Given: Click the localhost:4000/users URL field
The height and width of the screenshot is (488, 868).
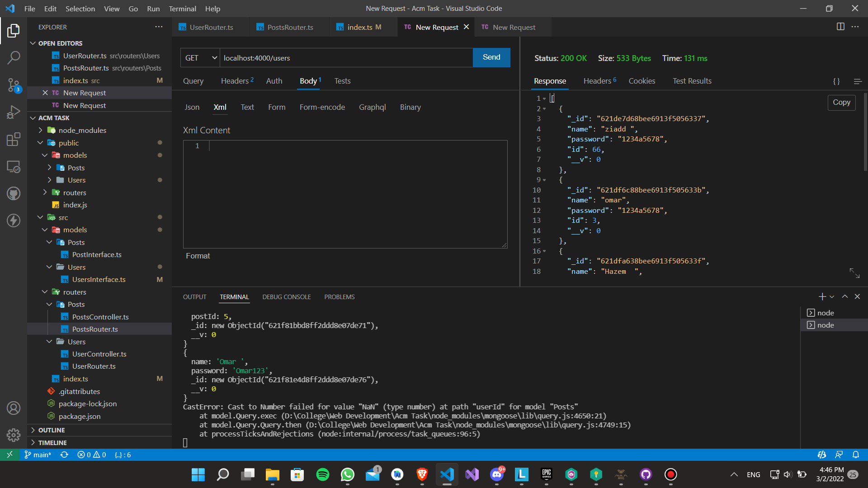Looking at the screenshot, I should [x=346, y=57].
